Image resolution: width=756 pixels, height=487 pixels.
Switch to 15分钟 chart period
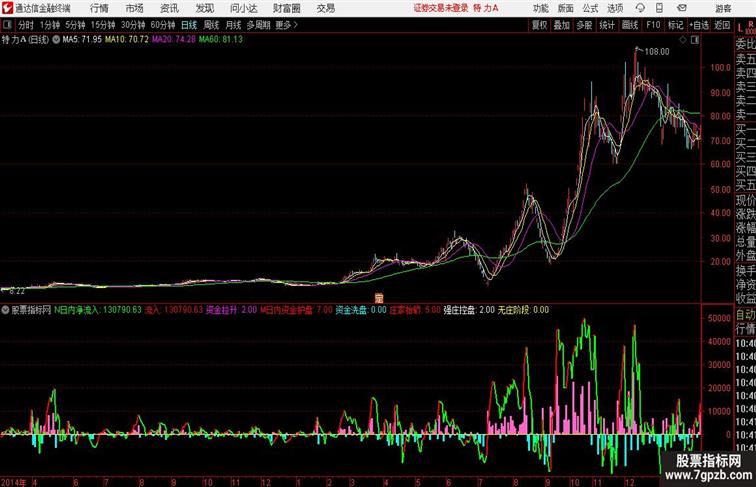[103, 25]
